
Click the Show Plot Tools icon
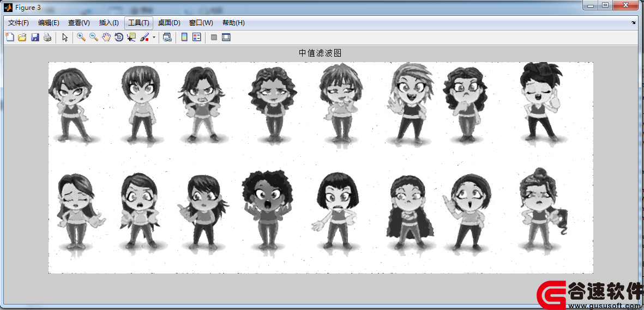click(x=226, y=38)
